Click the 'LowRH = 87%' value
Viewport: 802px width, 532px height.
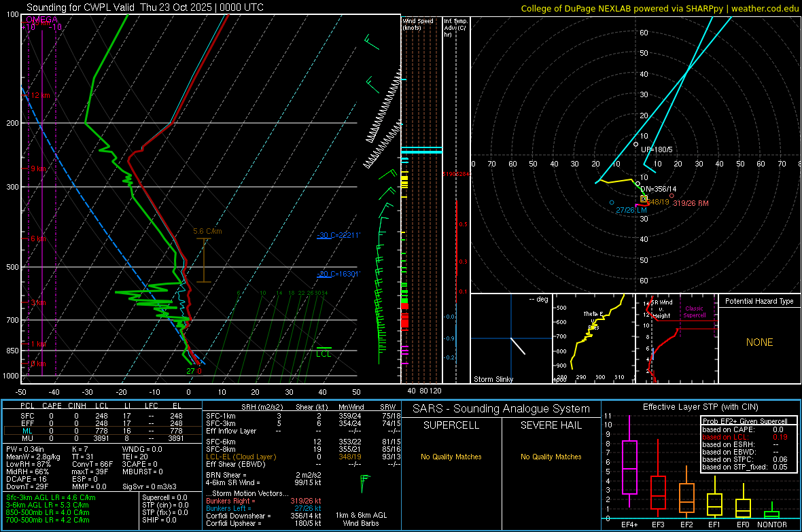pyautogui.click(x=28, y=464)
